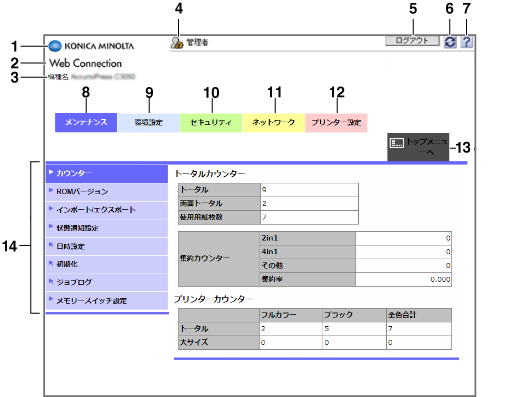The image size is (517, 397).
Task: Select the pink プリンター設定 tab
Action: [336, 122]
